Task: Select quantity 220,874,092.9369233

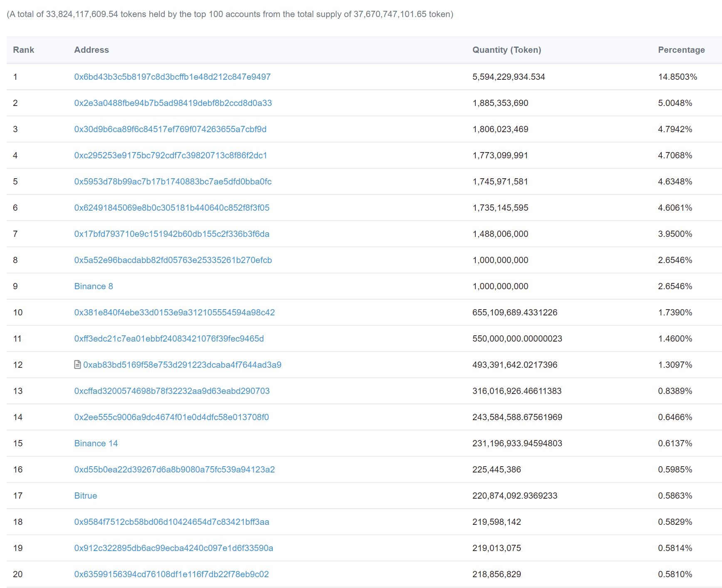Action: (x=515, y=496)
